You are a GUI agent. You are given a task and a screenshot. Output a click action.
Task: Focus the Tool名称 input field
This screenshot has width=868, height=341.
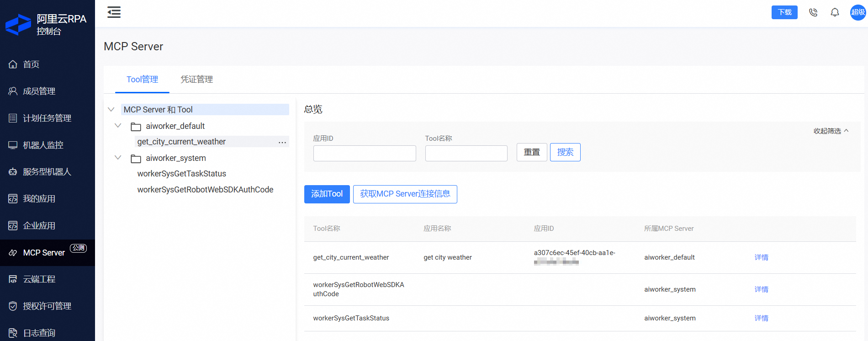pos(466,153)
